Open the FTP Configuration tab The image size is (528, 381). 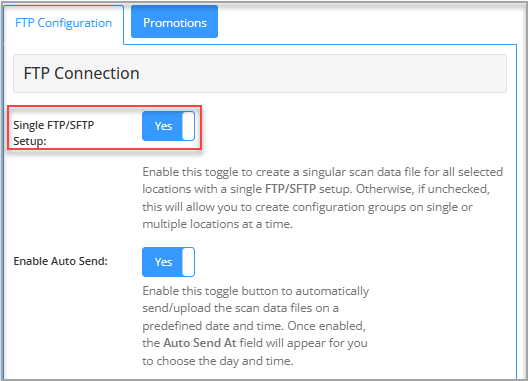(64, 23)
